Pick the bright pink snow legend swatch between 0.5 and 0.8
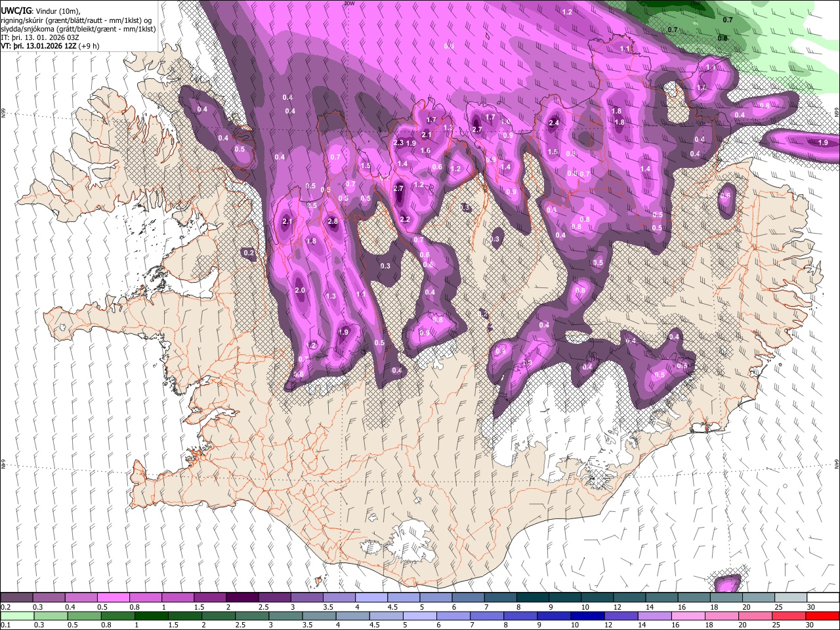Image resolution: width=840 pixels, height=630 pixels. click(x=113, y=598)
